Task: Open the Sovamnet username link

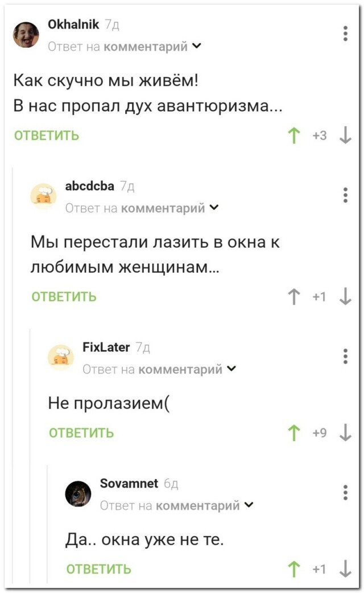Action: click(x=129, y=484)
